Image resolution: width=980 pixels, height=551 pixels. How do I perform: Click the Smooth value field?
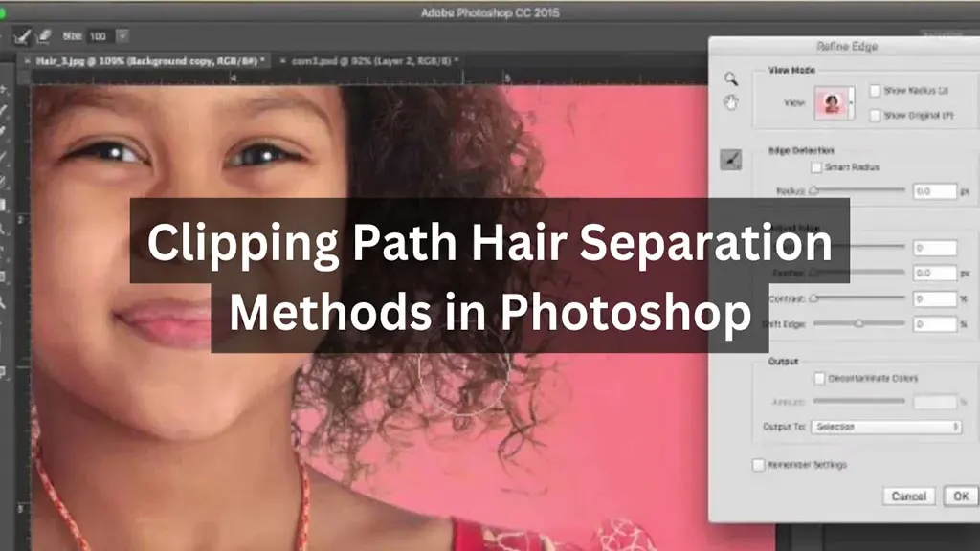(x=934, y=248)
